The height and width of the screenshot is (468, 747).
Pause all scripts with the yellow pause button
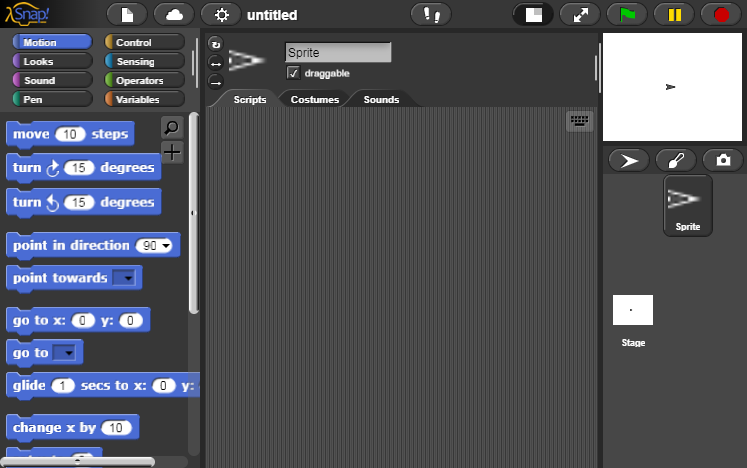pyautogui.click(x=675, y=14)
